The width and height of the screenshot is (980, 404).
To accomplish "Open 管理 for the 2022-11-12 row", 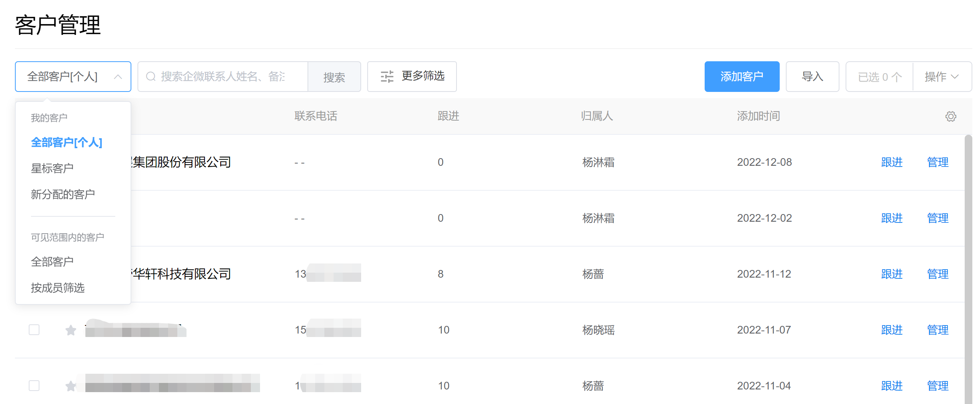I will point(937,274).
